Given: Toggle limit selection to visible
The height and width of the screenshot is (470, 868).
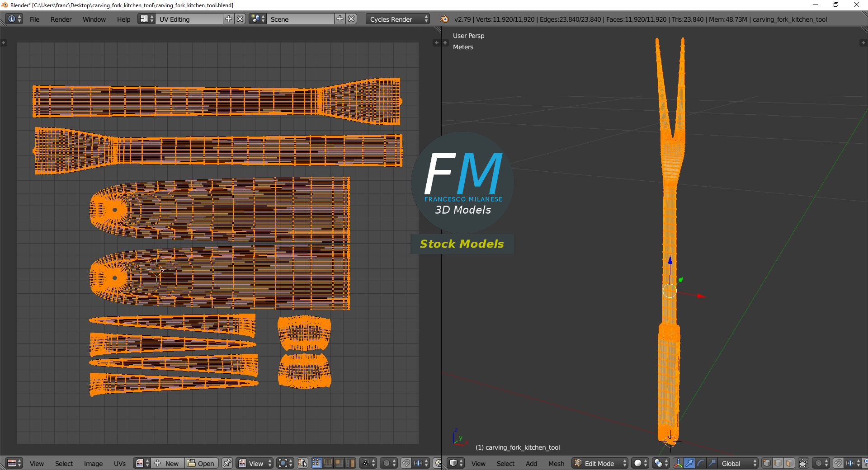Looking at the screenshot, I should coord(803,463).
